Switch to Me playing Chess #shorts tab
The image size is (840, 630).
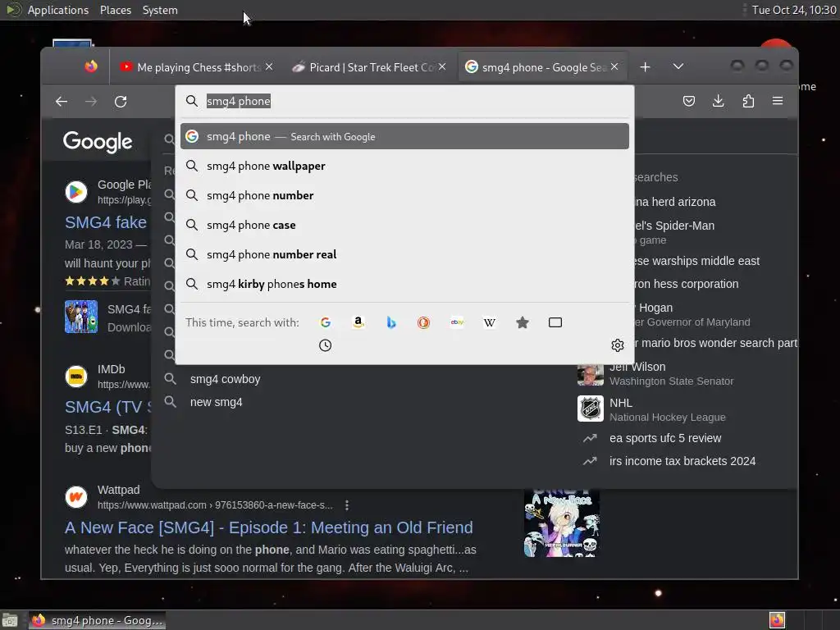tap(197, 67)
